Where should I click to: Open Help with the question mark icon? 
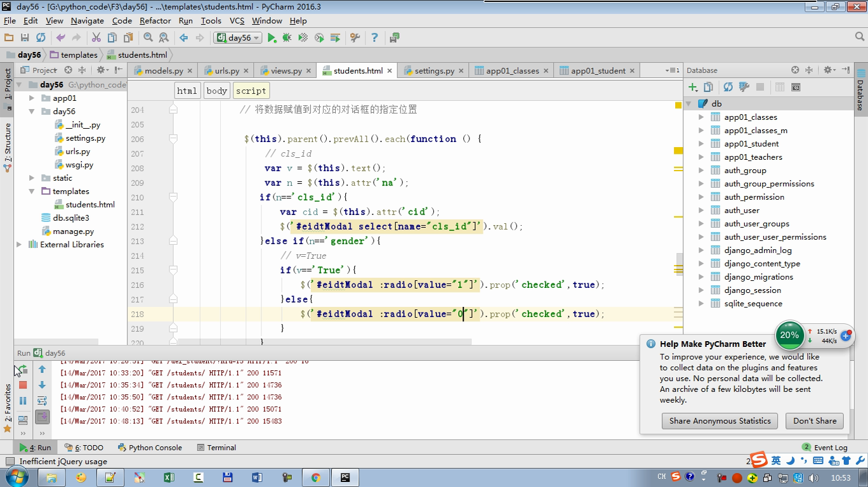click(x=374, y=38)
